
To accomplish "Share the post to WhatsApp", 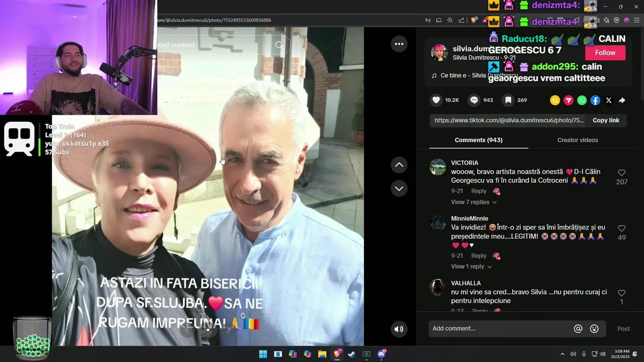I will pos(582,100).
